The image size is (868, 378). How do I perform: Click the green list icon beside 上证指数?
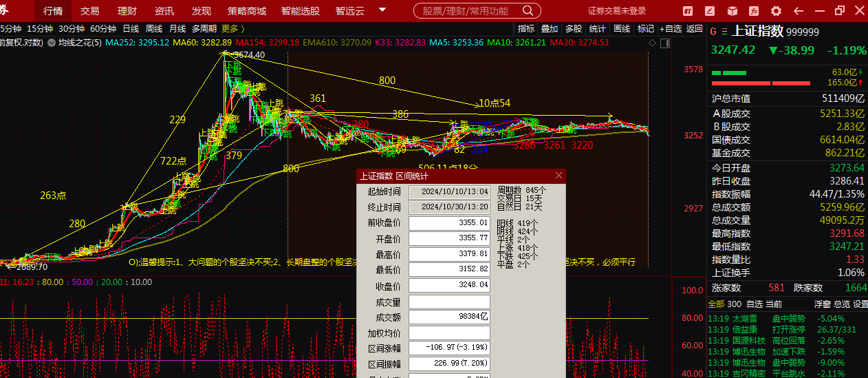[x=724, y=32]
